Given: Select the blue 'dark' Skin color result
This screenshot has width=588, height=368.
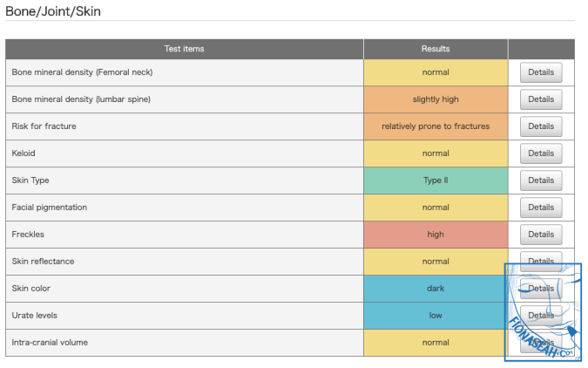Looking at the screenshot, I should (436, 289).
